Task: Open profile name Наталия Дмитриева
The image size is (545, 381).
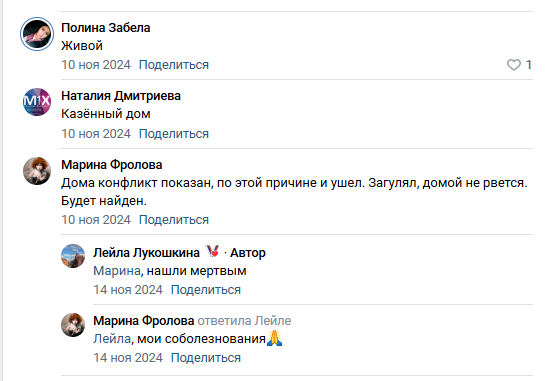Action: coord(121,96)
